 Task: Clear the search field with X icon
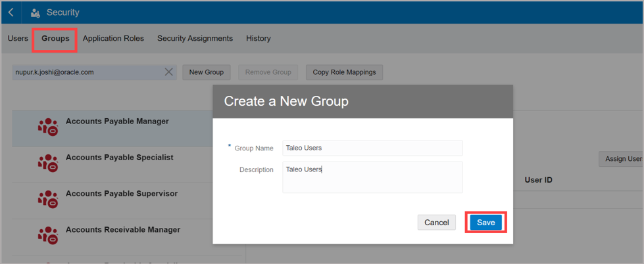(x=168, y=72)
